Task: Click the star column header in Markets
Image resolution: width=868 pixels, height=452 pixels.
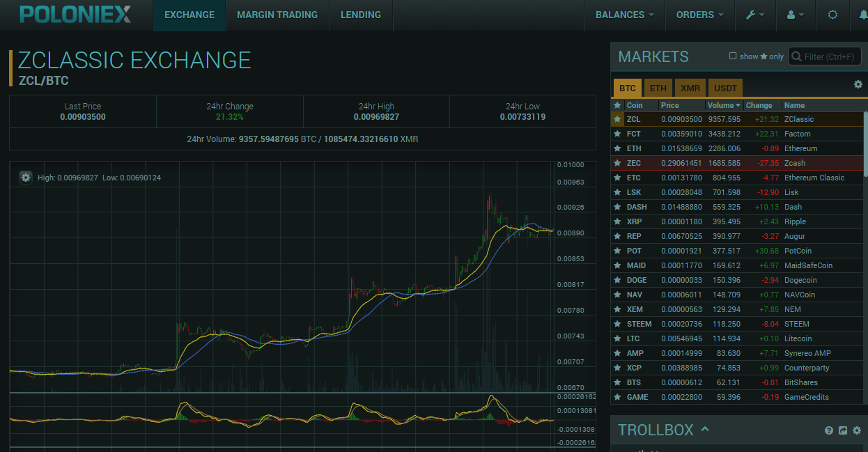Action: point(617,105)
